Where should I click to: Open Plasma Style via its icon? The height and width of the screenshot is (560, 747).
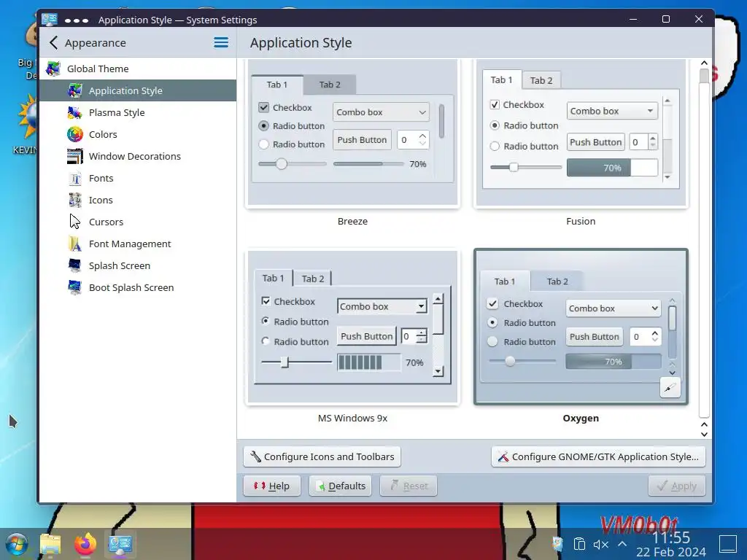(x=75, y=112)
